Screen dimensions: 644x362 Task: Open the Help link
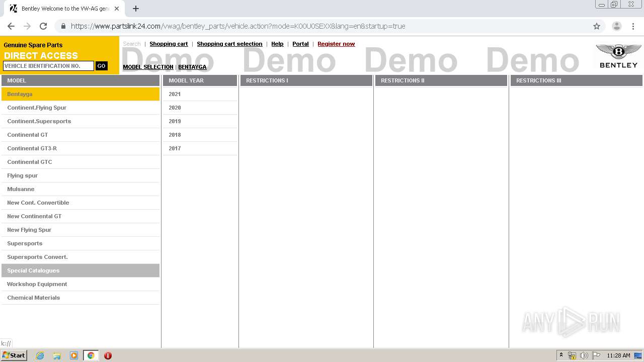(x=277, y=44)
